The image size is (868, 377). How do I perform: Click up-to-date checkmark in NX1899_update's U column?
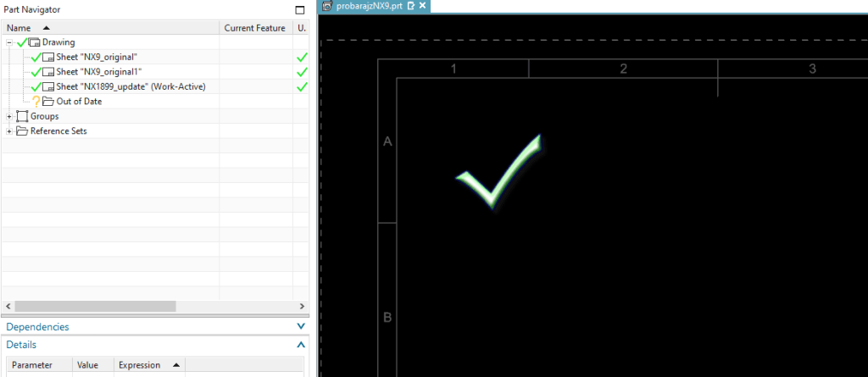302,87
